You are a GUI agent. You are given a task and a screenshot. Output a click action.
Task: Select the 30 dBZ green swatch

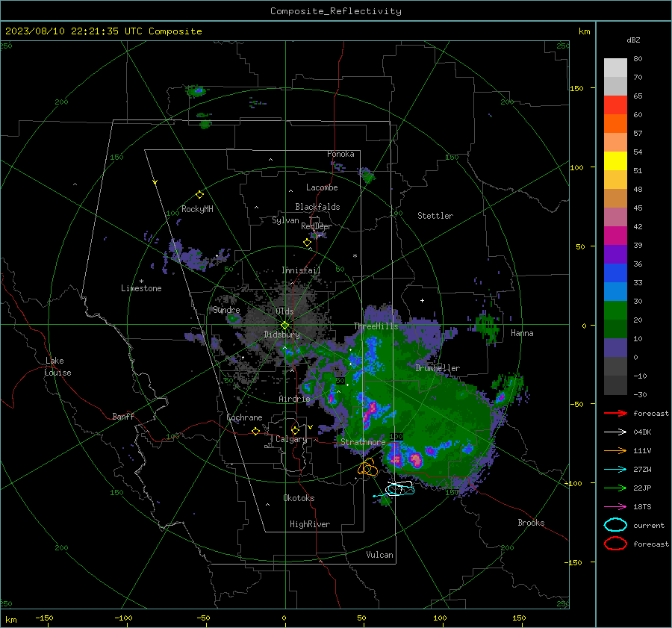click(x=615, y=310)
